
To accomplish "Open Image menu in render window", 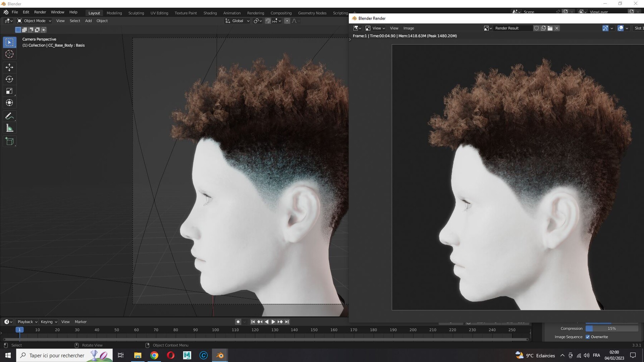I will point(409,28).
